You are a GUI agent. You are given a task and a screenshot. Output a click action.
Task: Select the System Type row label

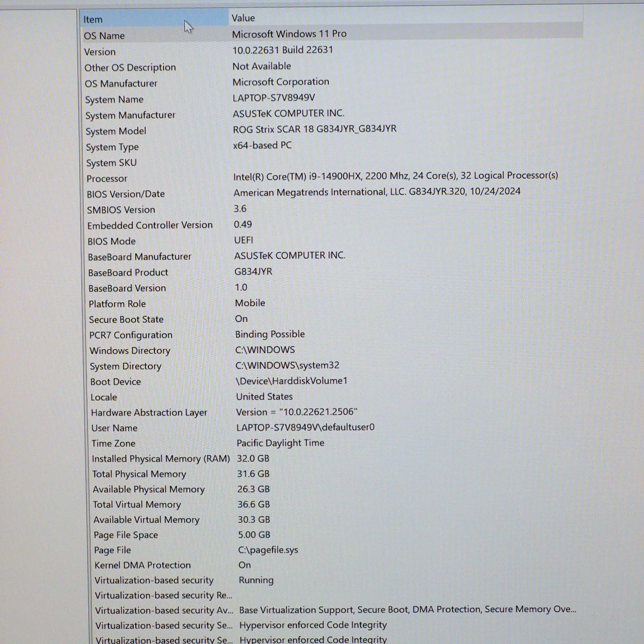click(112, 147)
